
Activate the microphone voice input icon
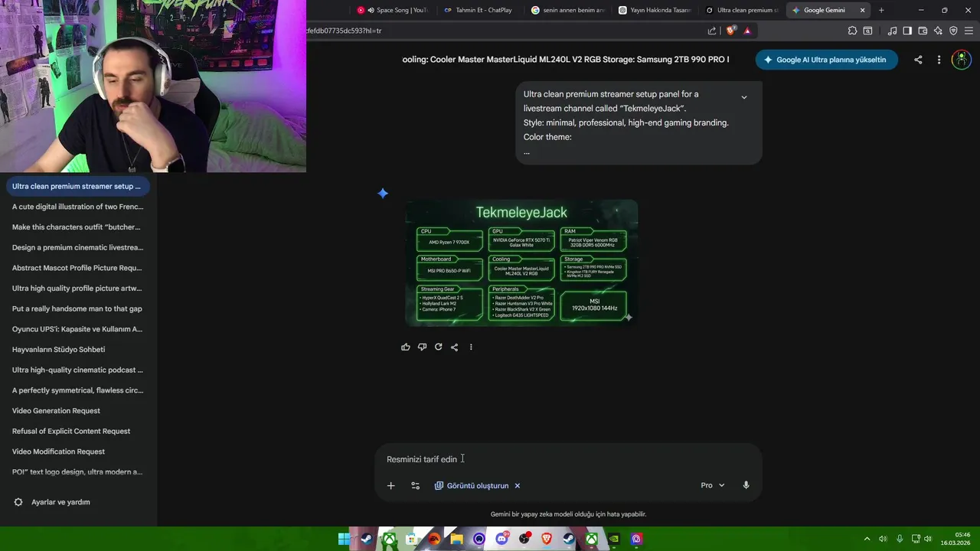[746, 485]
